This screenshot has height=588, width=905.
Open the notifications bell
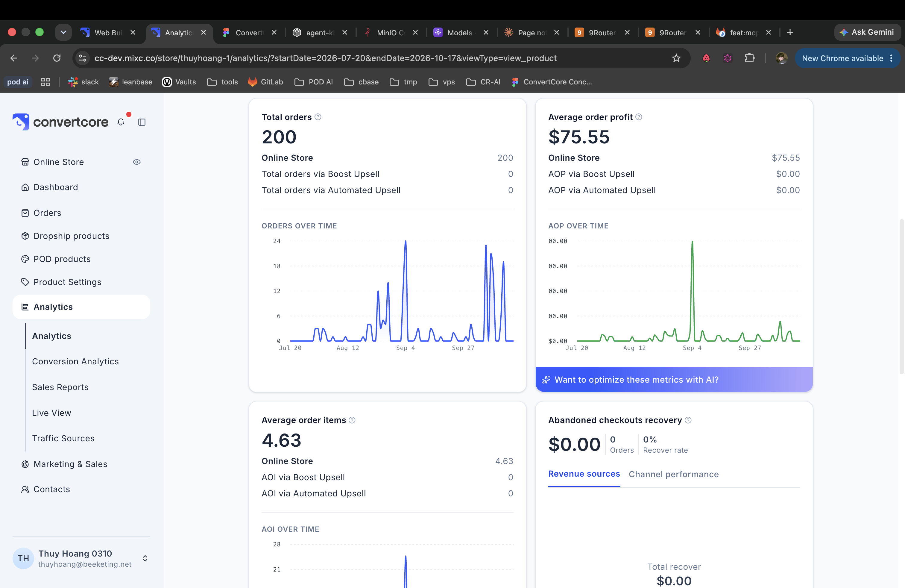(121, 122)
